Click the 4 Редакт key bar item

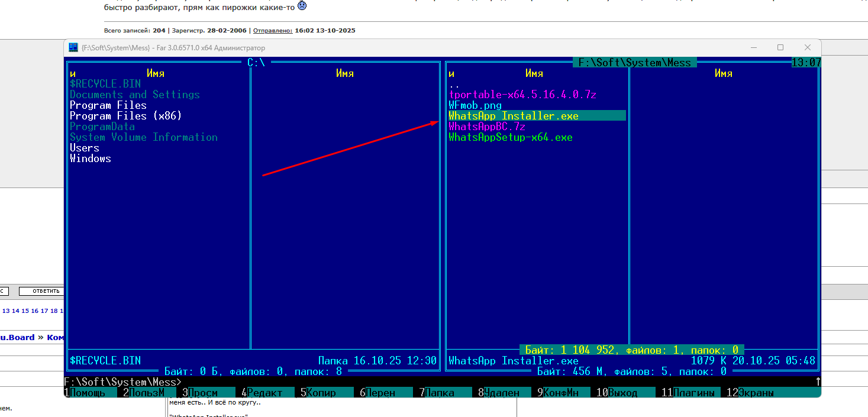264,393
